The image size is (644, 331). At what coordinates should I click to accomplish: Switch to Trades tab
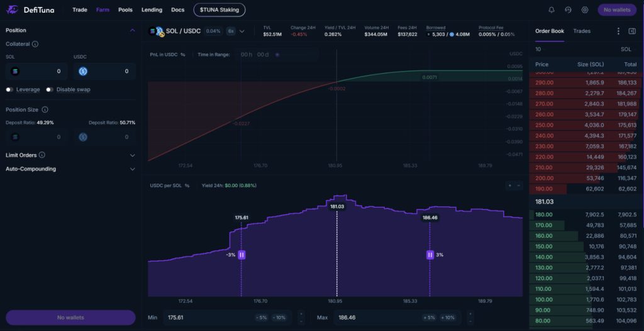[x=582, y=31]
